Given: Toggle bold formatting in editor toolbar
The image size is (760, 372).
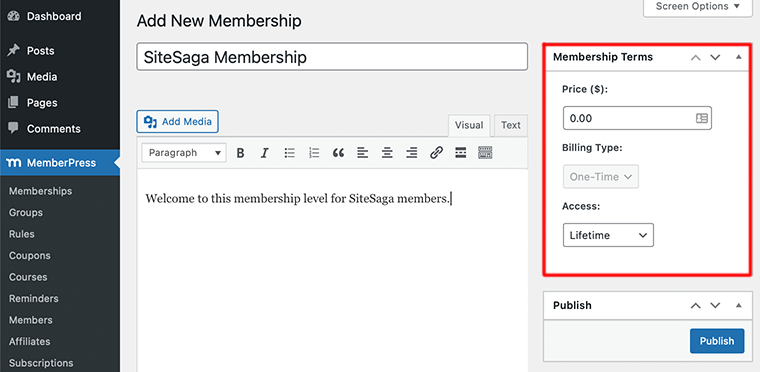Looking at the screenshot, I should click(240, 153).
